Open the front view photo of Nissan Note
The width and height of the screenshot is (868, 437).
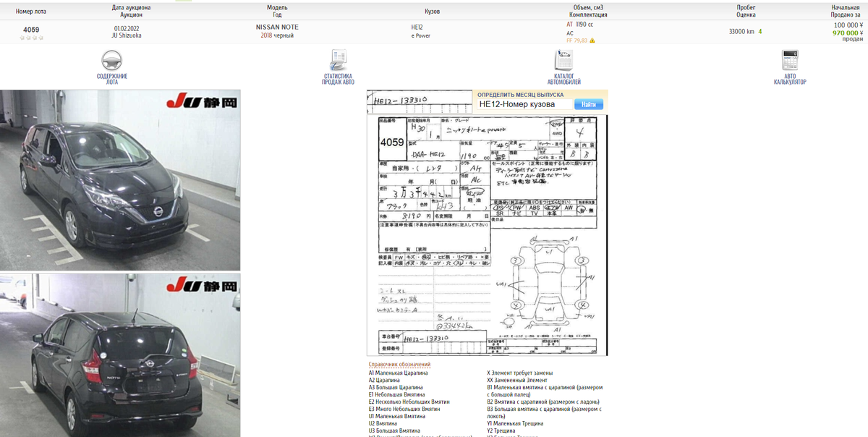pyautogui.click(x=120, y=180)
